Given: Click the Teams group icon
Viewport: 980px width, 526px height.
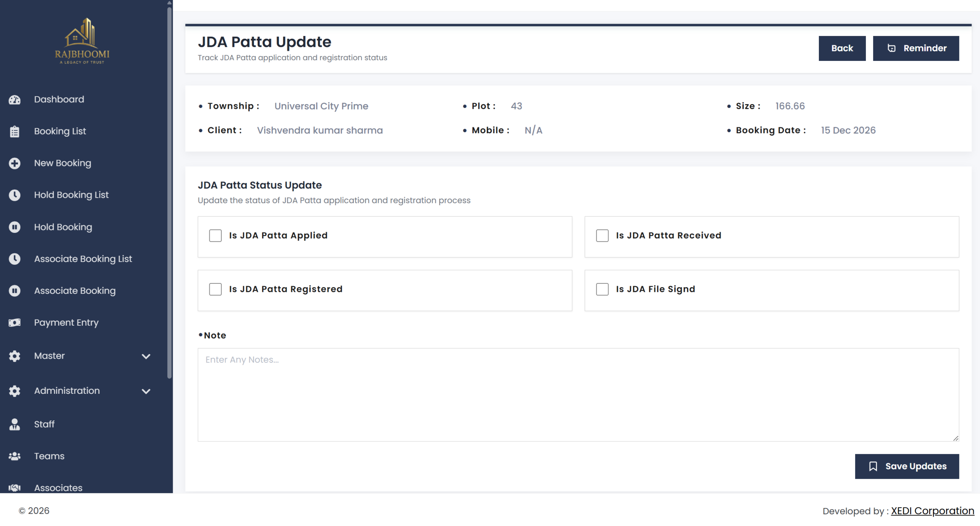Looking at the screenshot, I should [x=15, y=456].
